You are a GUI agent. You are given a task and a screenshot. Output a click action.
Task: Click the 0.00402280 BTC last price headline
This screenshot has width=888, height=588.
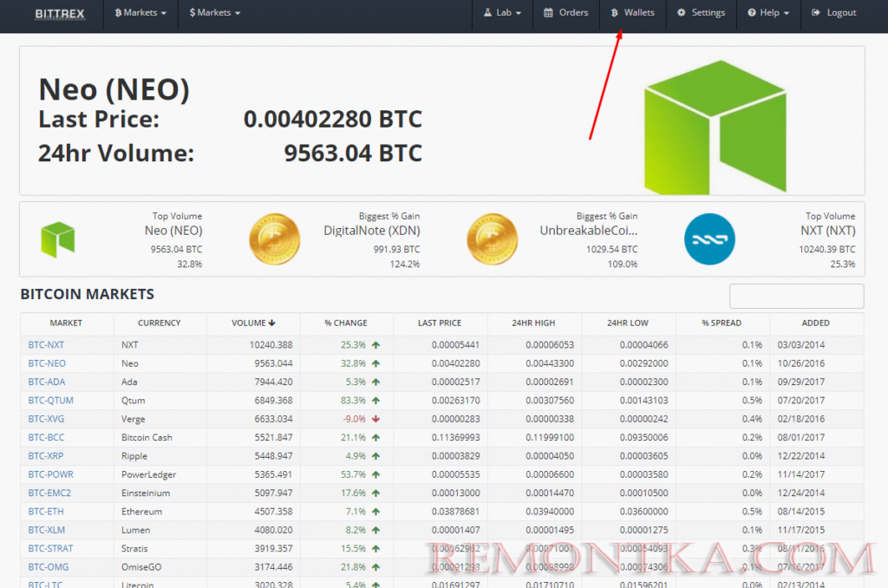333,119
